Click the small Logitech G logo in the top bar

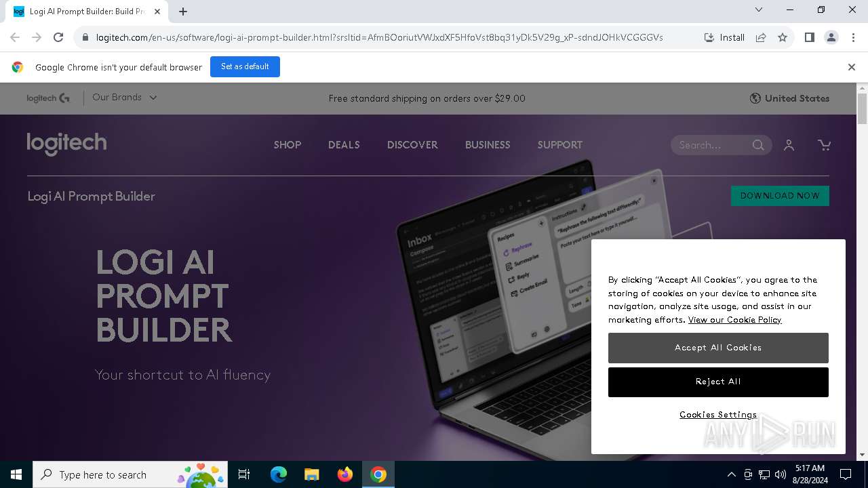tap(48, 98)
